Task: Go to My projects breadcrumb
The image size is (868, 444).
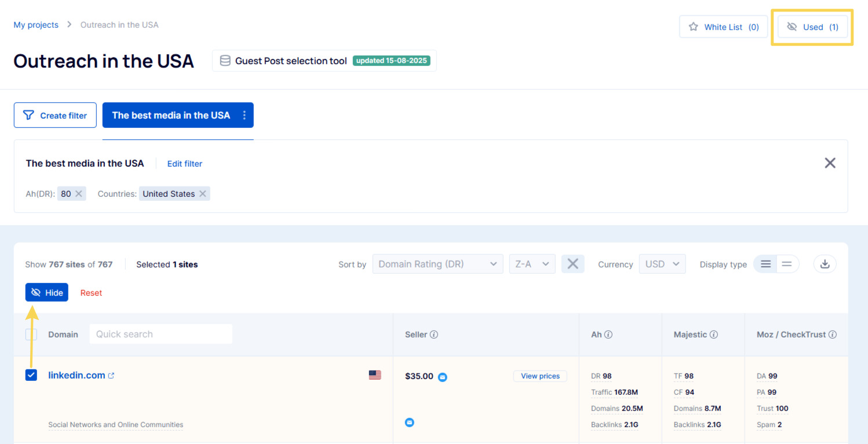Action: [36, 25]
